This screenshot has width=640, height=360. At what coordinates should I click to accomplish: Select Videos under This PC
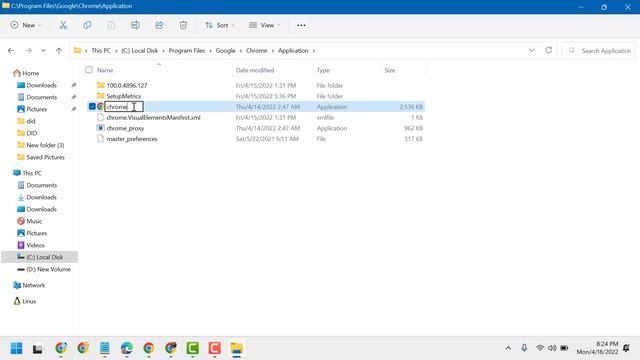pyautogui.click(x=31, y=245)
